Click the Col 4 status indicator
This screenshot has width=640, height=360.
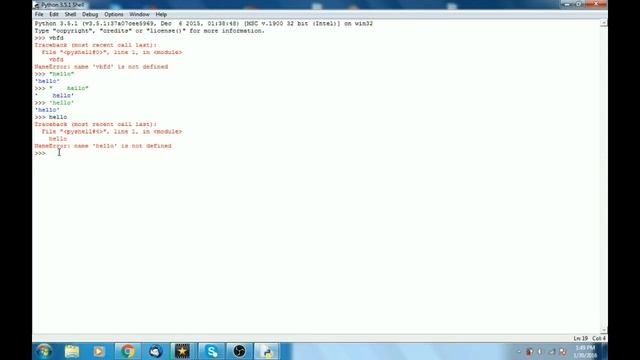tap(599, 338)
